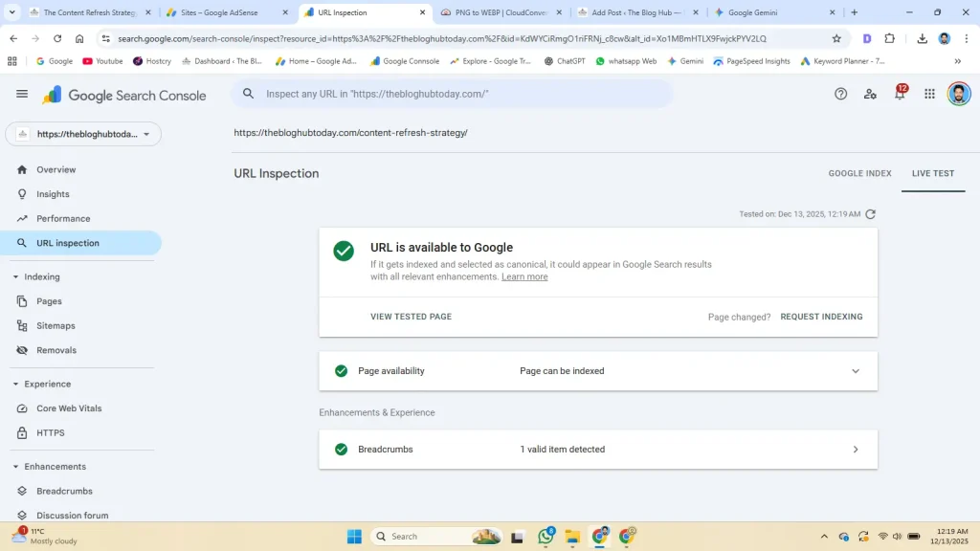The width and height of the screenshot is (980, 551).
Task: Select the Performance report in the sidebar
Action: coord(62,218)
